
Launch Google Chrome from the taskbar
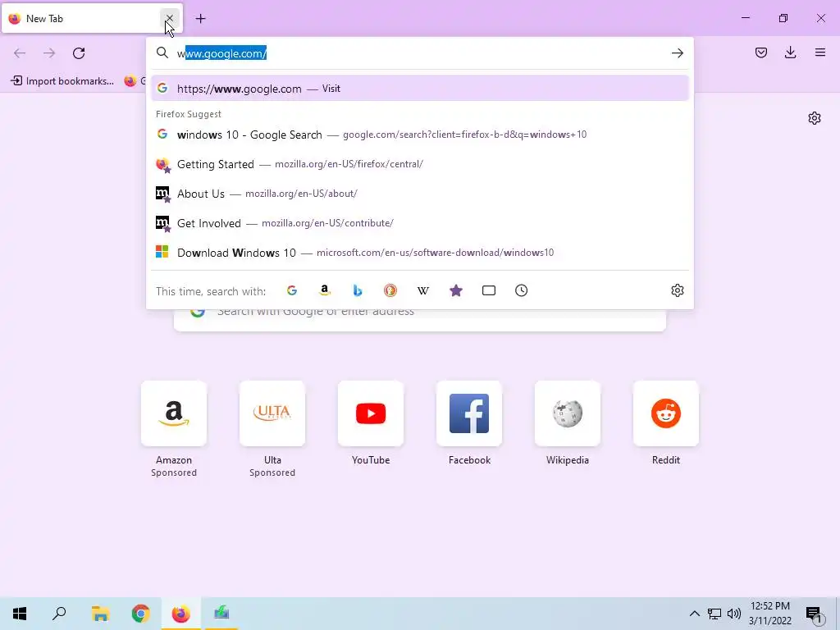click(140, 614)
